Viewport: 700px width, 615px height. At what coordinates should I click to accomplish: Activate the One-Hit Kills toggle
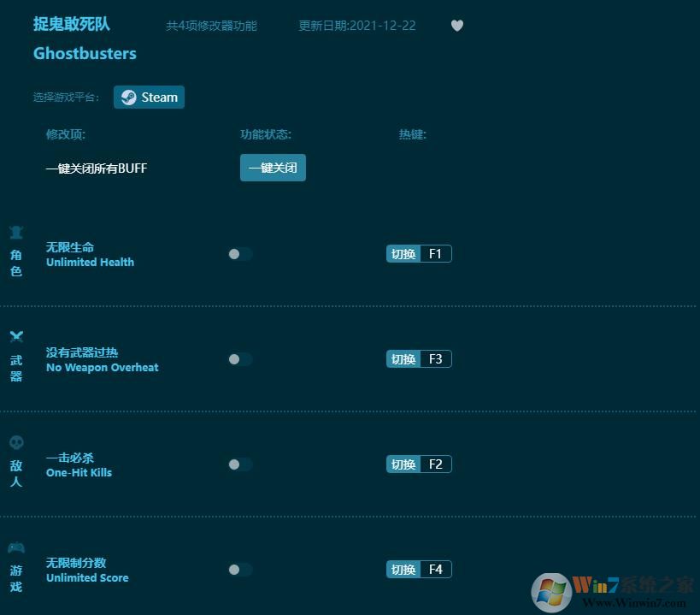click(239, 464)
